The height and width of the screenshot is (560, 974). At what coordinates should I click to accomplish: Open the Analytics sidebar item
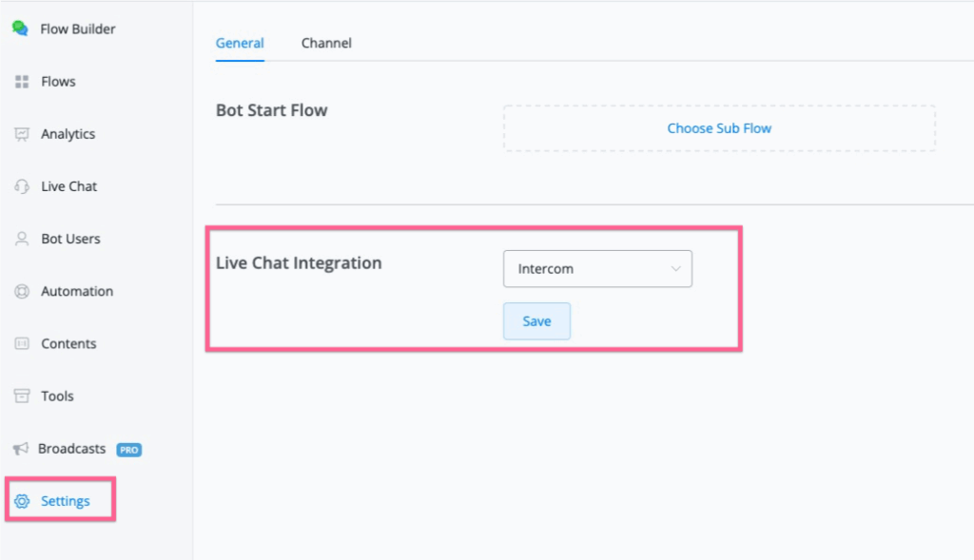(68, 134)
